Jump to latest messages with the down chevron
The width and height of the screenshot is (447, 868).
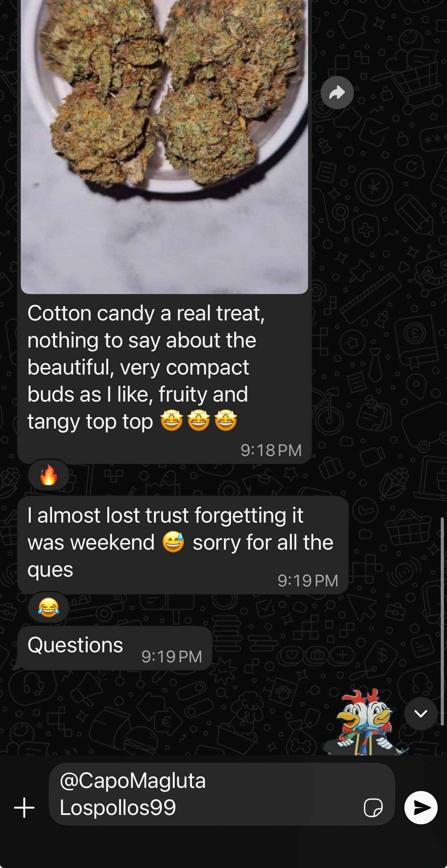(x=421, y=713)
